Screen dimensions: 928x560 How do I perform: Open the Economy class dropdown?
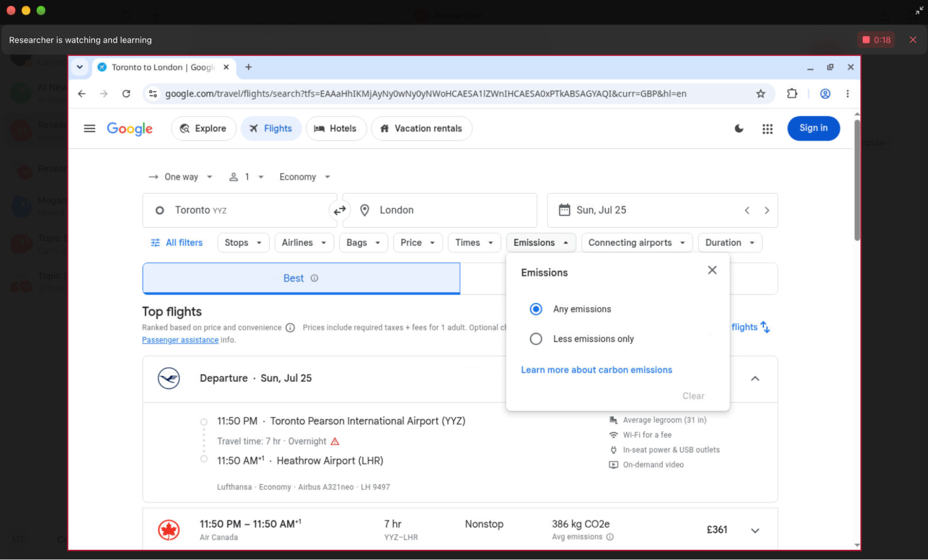[305, 177]
